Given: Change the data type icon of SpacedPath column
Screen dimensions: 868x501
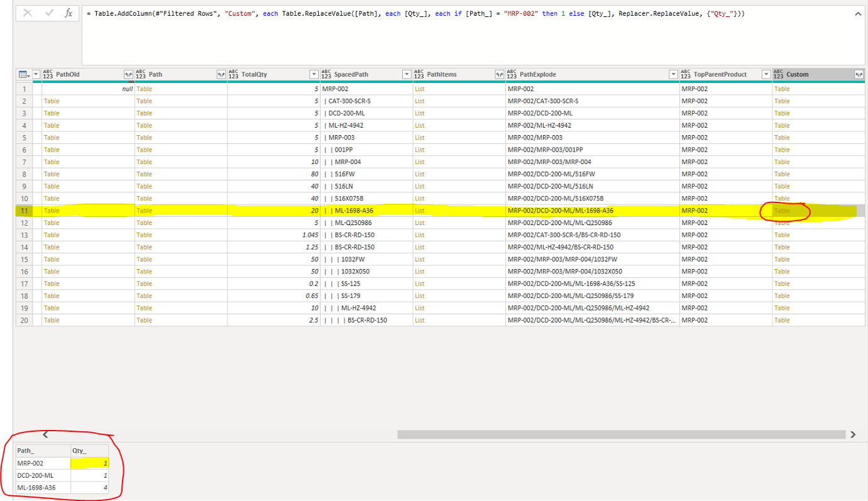Looking at the screenshot, I should coord(327,74).
